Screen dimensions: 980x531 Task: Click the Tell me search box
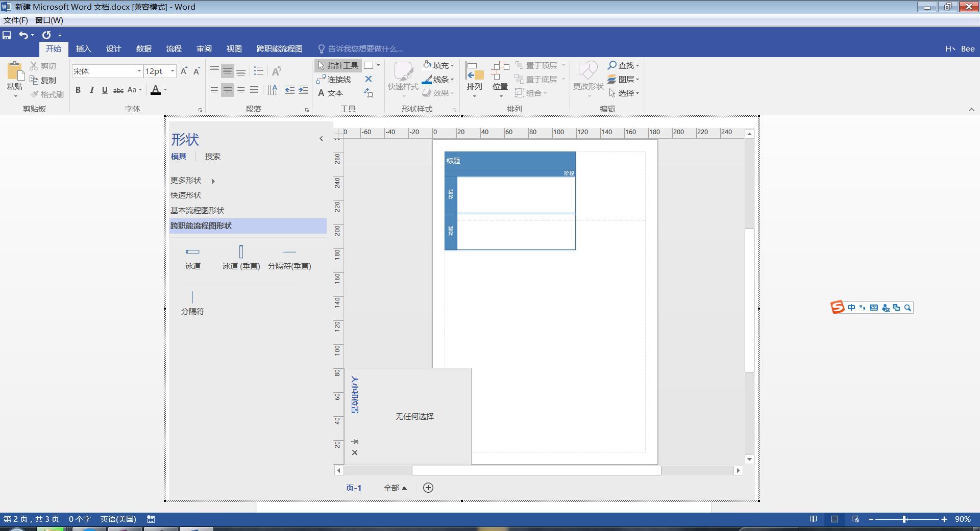pos(364,49)
